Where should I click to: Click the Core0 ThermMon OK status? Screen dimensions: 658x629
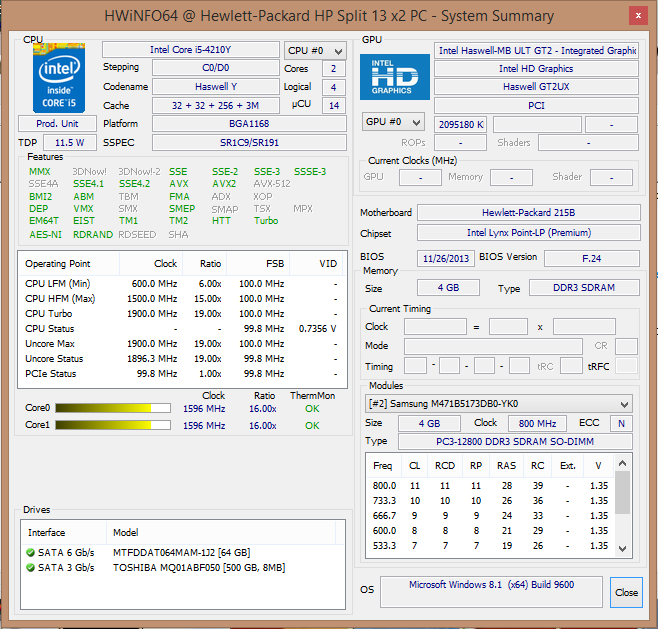tap(312, 409)
